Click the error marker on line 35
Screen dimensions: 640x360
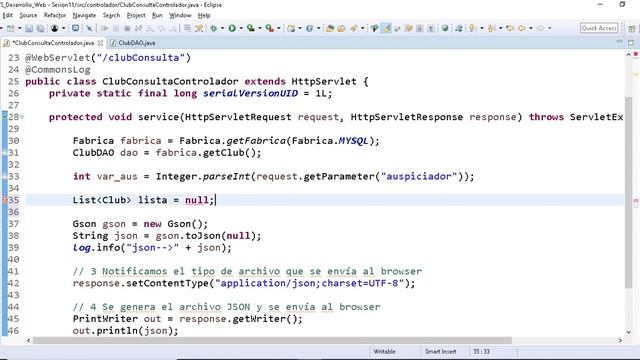4,200
